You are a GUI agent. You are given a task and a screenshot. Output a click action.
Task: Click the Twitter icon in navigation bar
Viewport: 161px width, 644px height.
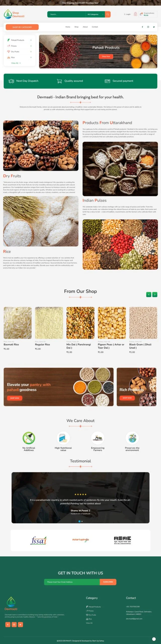(154, 27)
